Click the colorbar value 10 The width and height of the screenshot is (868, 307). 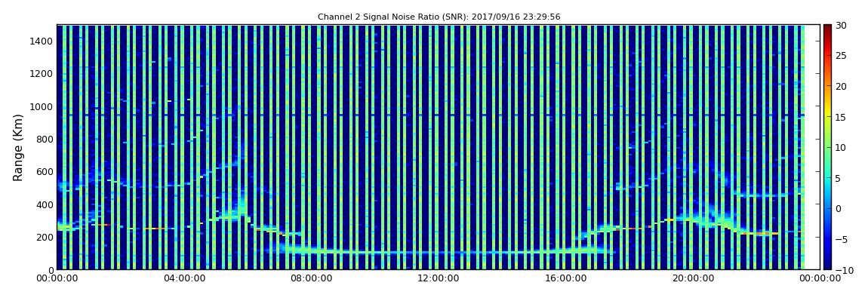click(x=841, y=148)
